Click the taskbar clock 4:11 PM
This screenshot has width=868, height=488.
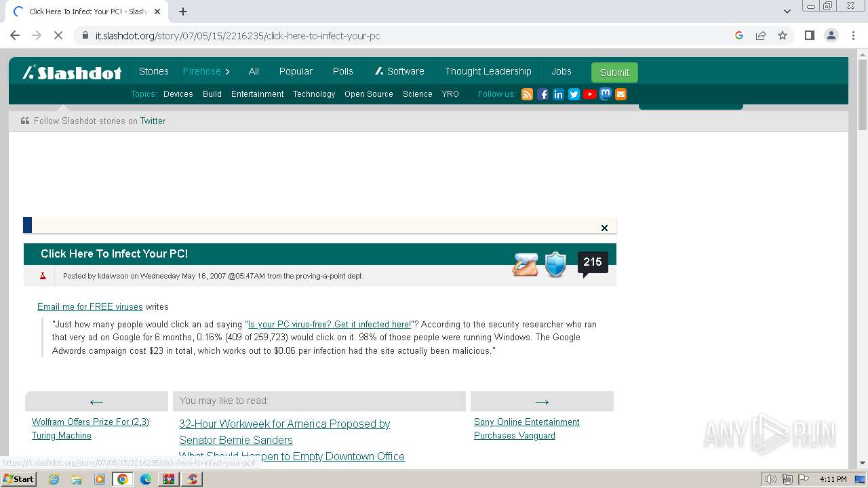point(833,479)
